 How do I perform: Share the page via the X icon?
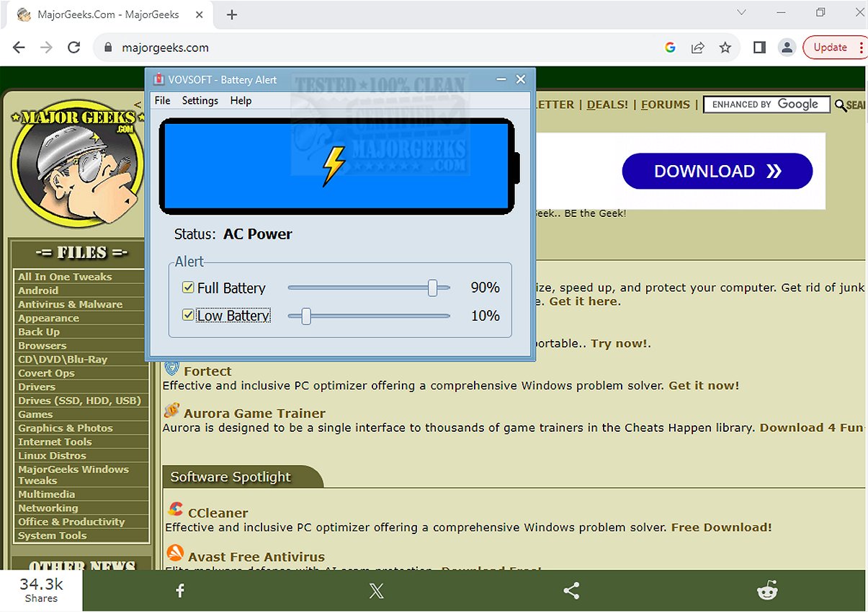pos(375,590)
